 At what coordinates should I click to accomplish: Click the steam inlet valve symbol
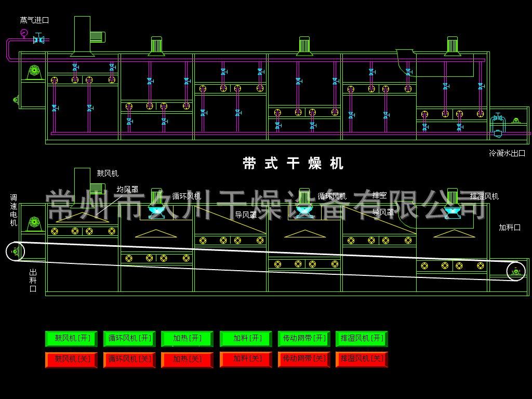coord(38,39)
